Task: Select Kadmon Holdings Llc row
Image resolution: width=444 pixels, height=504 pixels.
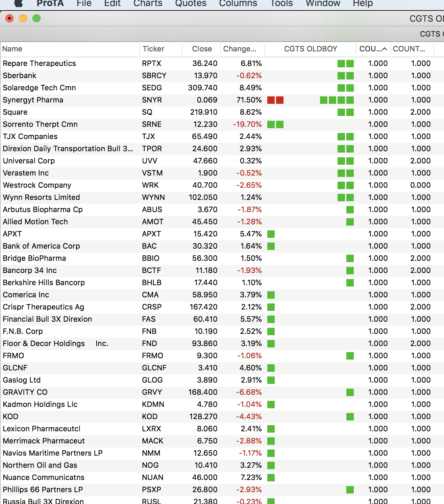Action: click(222, 405)
